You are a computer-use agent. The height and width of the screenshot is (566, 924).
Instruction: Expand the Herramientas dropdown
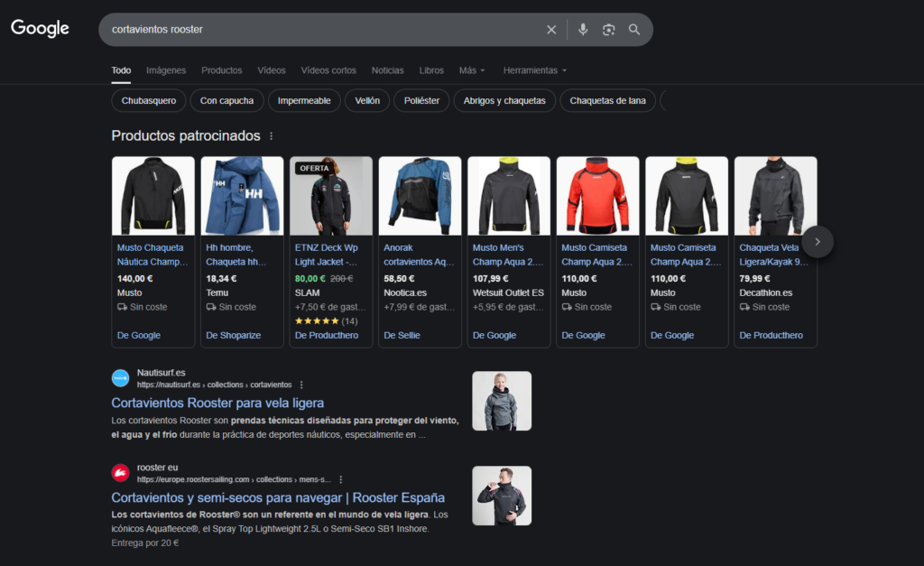pos(534,70)
